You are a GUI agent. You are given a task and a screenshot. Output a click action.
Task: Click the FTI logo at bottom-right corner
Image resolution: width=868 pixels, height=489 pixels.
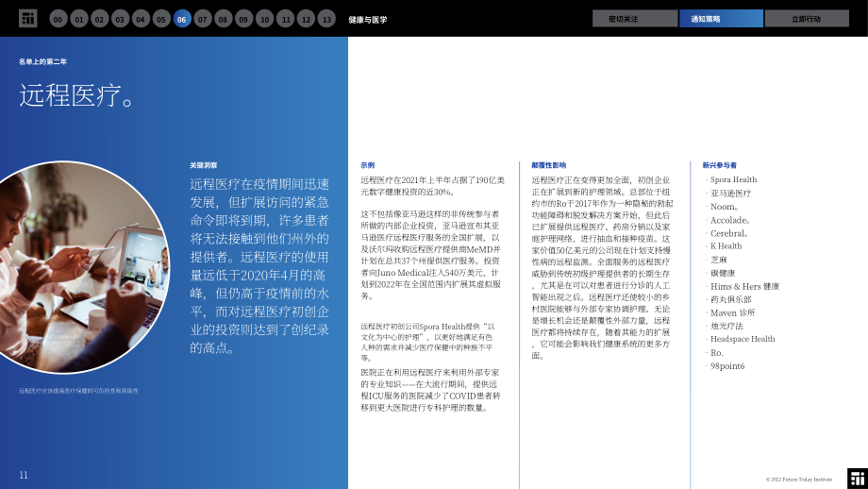(x=858, y=479)
